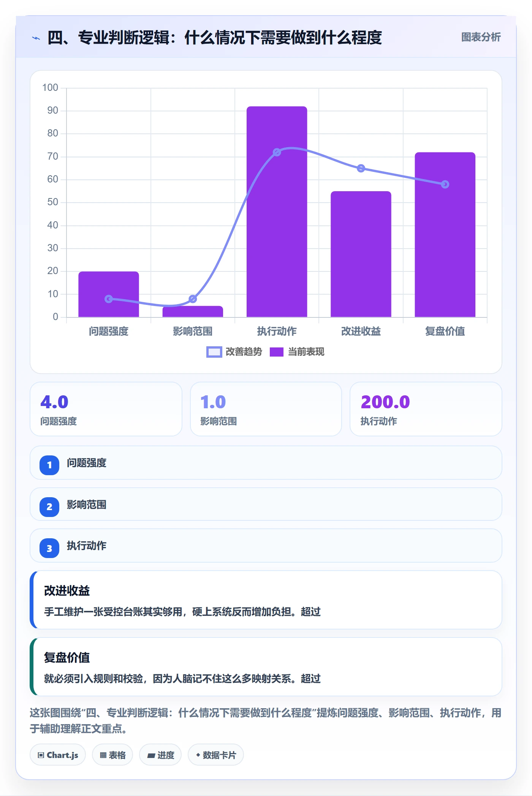The image size is (532, 796).
Task: Click the 复盘价值 bar in chart
Action: click(445, 235)
